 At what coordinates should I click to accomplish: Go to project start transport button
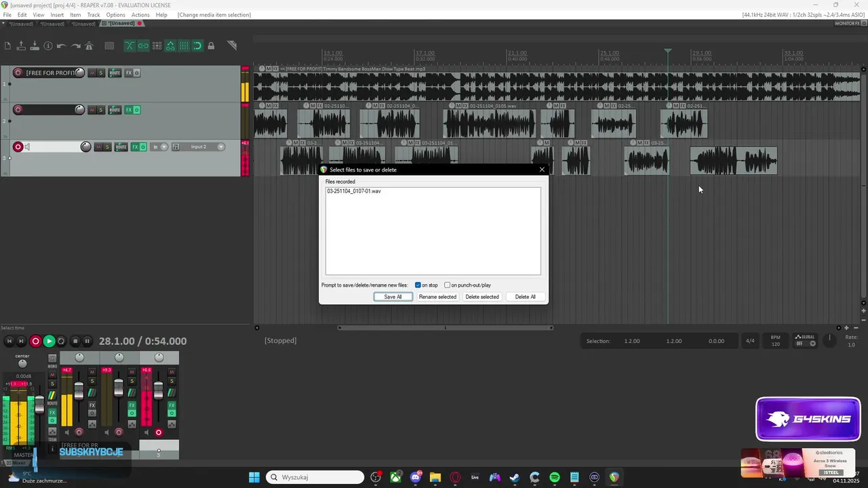pyautogui.click(x=9, y=342)
